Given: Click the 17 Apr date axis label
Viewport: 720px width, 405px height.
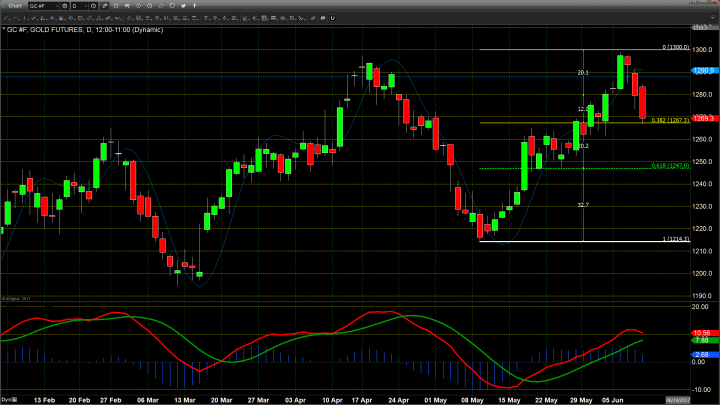Looking at the screenshot, I should coord(362,400).
